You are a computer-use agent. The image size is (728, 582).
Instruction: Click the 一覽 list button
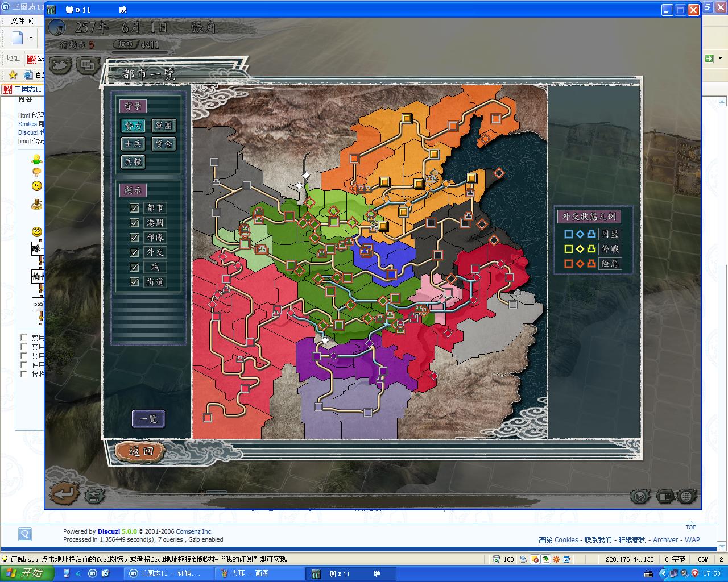(x=148, y=419)
